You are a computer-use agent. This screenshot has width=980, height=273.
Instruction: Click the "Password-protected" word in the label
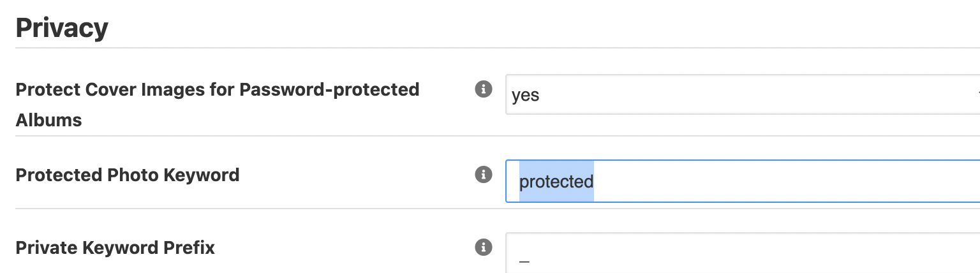click(x=329, y=90)
